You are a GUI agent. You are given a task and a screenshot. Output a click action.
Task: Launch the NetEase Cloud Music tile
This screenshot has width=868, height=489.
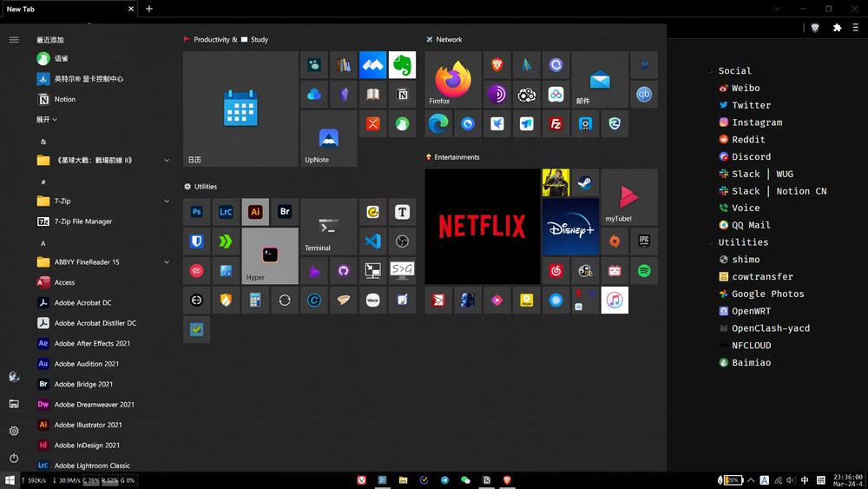(556, 271)
